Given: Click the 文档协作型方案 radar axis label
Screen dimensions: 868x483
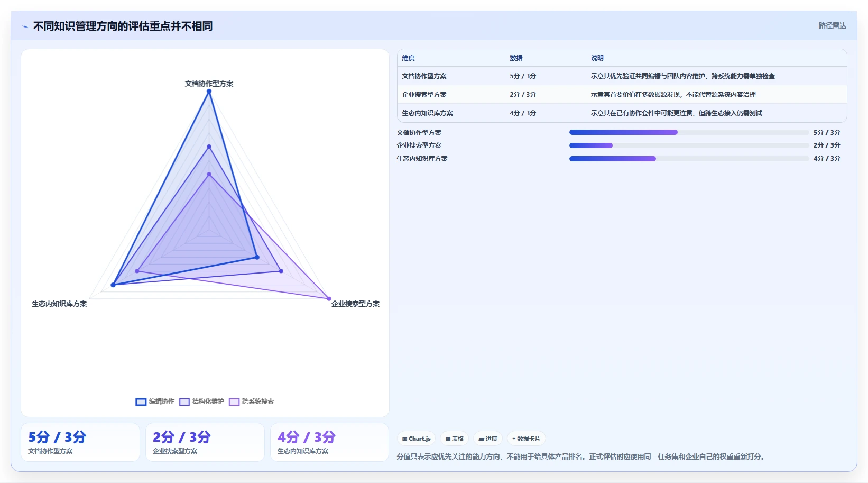Looking at the screenshot, I should pyautogui.click(x=209, y=84).
